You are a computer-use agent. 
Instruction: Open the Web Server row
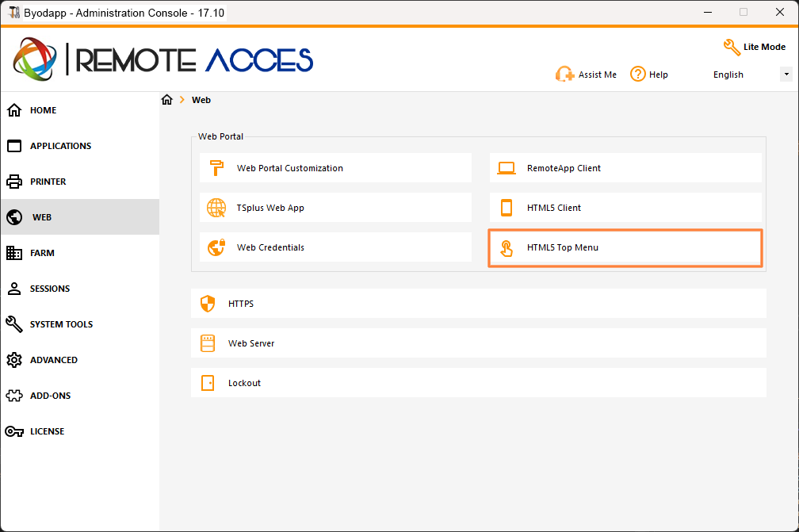(479, 343)
